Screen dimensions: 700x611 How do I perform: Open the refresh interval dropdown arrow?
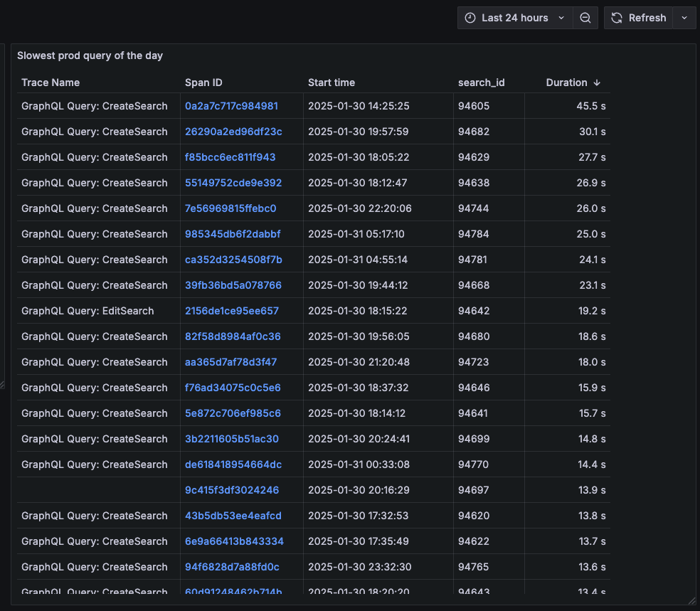point(684,18)
